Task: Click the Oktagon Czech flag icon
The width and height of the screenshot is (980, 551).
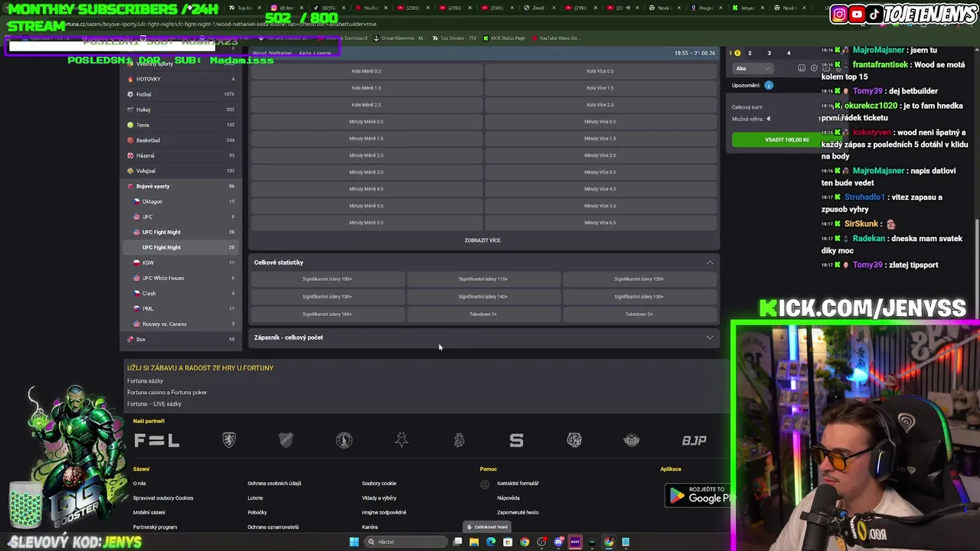Action: [136, 201]
